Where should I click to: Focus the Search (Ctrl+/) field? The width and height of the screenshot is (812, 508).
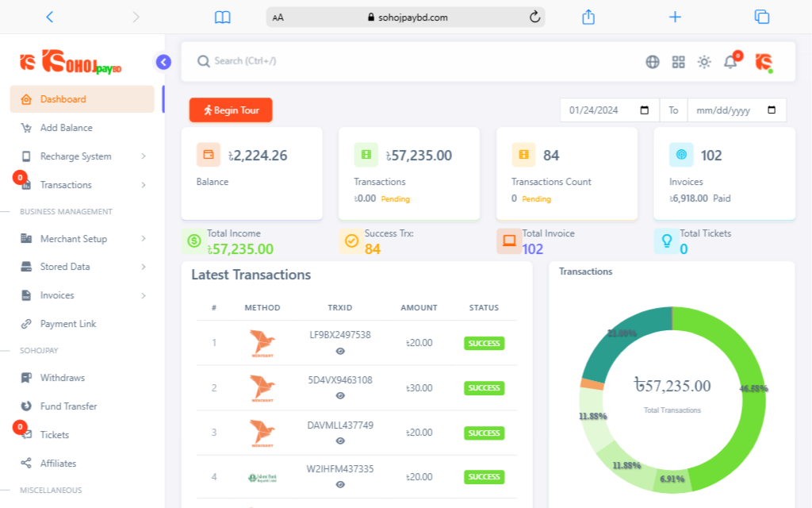[396, 61]
